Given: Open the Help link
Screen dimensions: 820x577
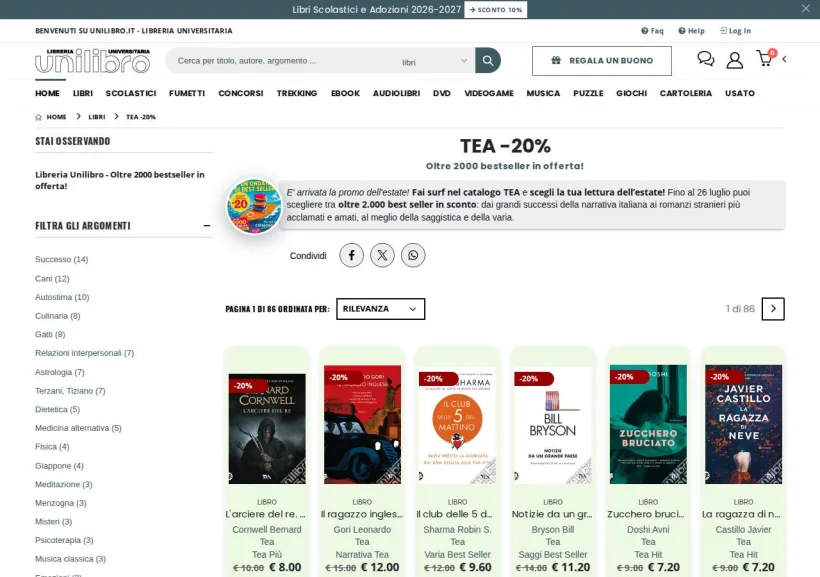Looking at the screenshot, I should (x=691, y=31).
